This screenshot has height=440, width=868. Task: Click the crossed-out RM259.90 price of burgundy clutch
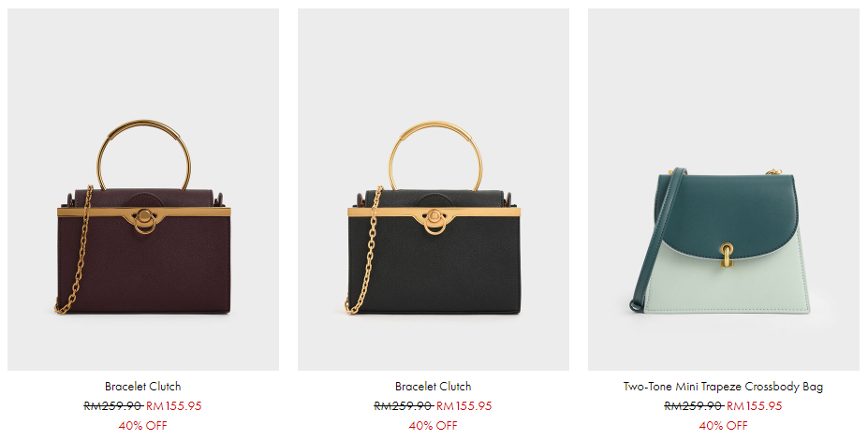pos(113,405)
